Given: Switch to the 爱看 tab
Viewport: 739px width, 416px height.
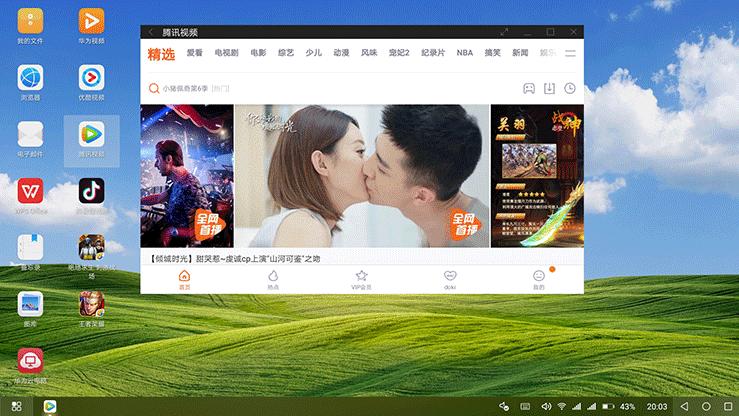Looking at the screenshot, I should (195, 53).
